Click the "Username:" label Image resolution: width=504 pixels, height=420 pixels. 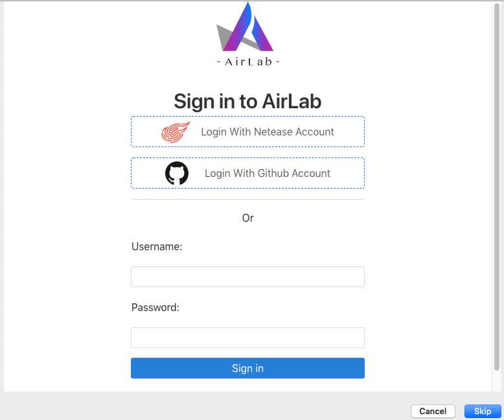click(157, 247)
